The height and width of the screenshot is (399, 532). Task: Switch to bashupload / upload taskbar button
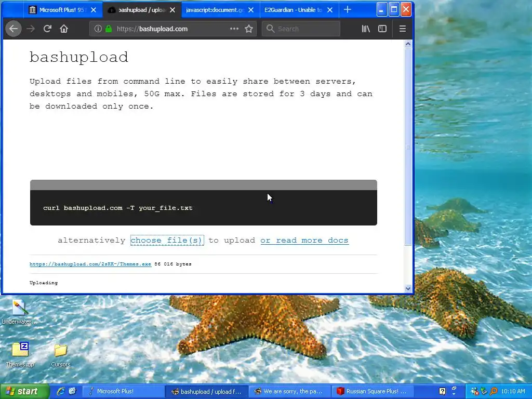[x=207, y=391]
